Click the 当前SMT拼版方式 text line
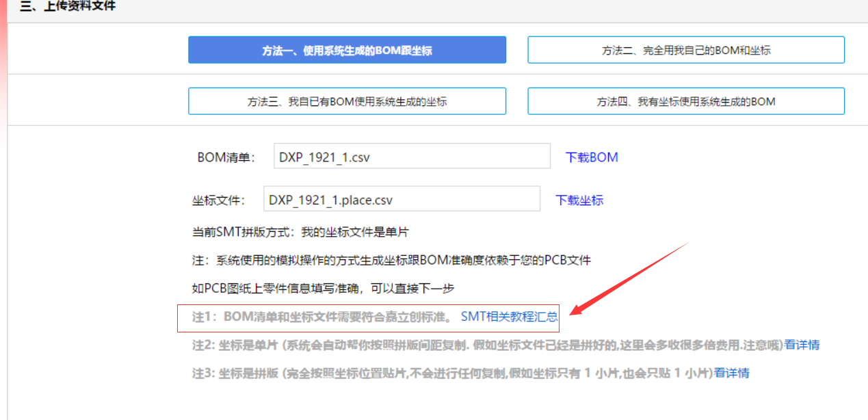This screenshot has width=868, height=420. click(300, 232)
